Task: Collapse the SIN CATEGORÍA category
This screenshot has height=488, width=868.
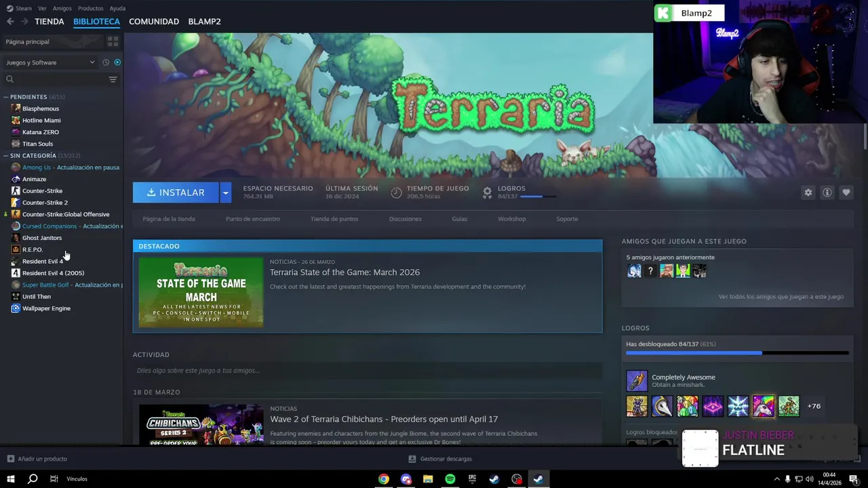Action: click(6, 156)
